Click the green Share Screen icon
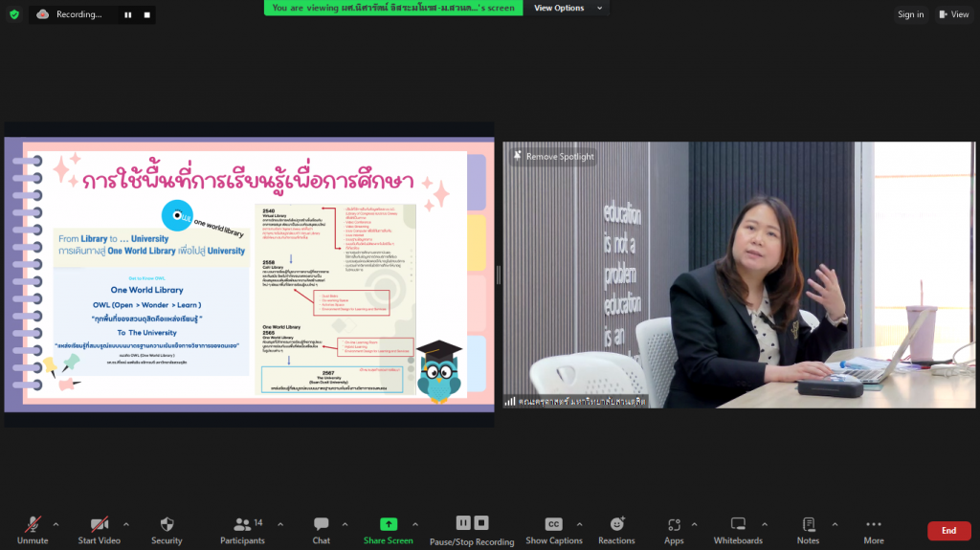Image resolution: width=980 pixels, height=550 pixels. coord(388,524)
